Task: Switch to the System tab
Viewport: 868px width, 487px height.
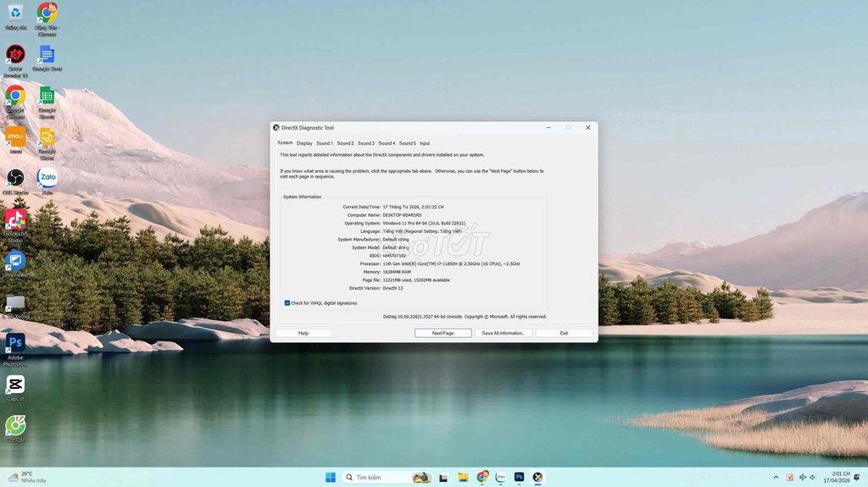Action: coord(285,143)
